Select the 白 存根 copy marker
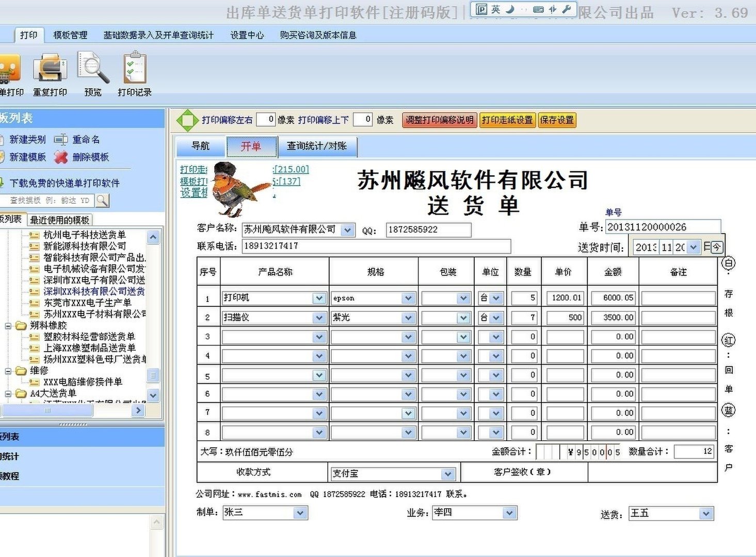This screenshot has height=557, width=756. coord(728,263)
